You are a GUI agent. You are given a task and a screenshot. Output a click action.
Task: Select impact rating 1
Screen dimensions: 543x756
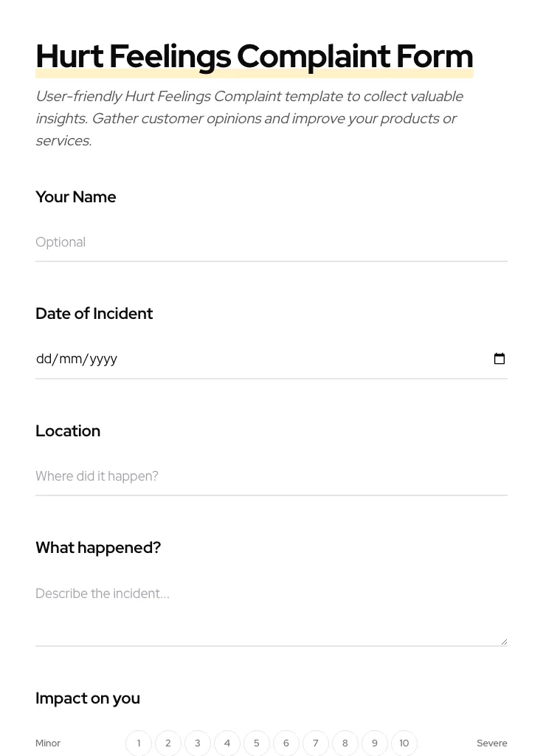pyautogui.click(x=139, y=743)
